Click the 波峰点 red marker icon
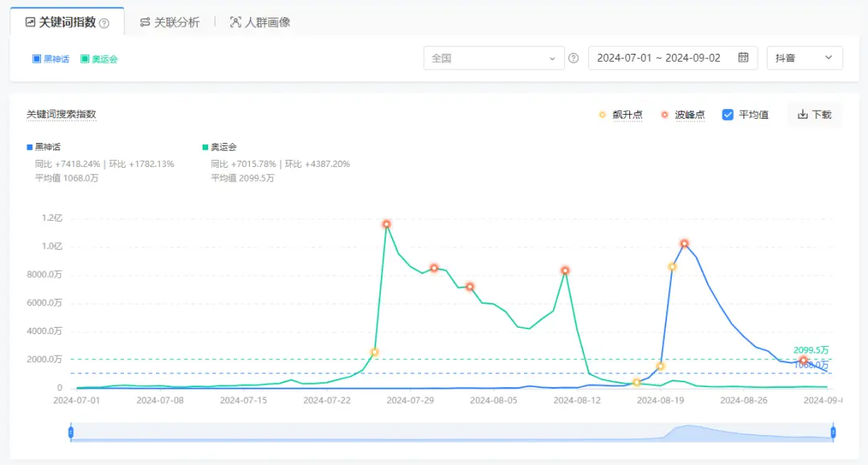Viewport: 868px width, 465px height. click(x=664, y=114)
